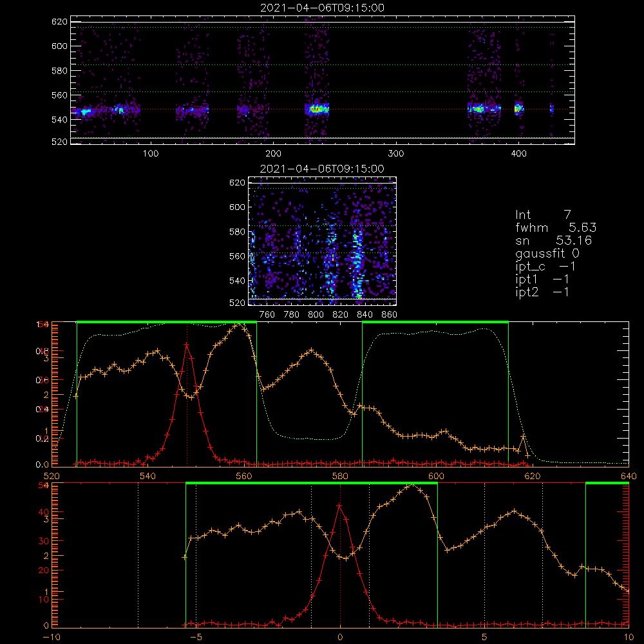The height and width of the screenshot is (644, 644).
Task: Click the small emission spot near x=400
Action: coord(518,109)
